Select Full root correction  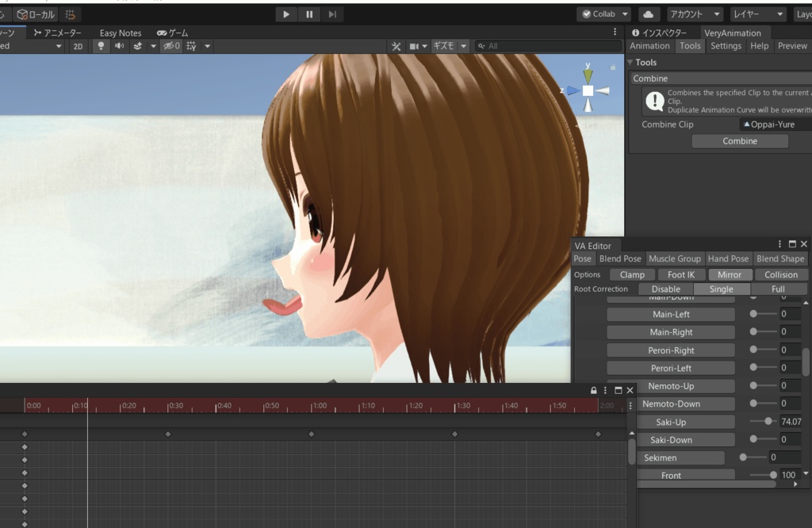click(x=779, y=289)
